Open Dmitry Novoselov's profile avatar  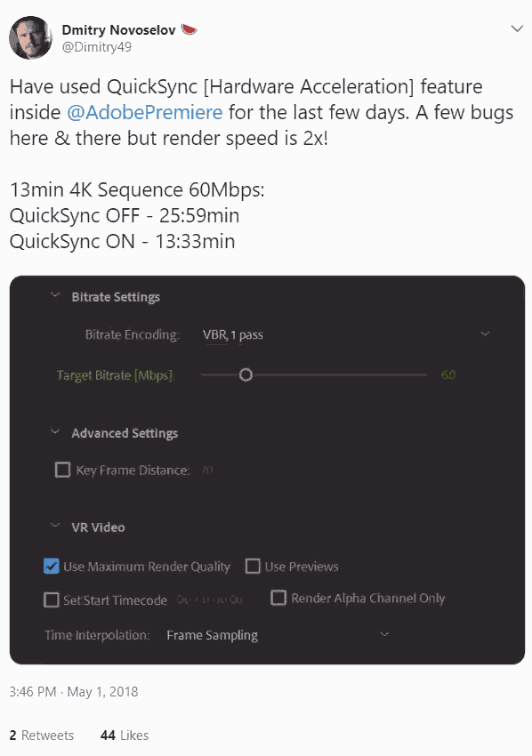pos(30,37)
